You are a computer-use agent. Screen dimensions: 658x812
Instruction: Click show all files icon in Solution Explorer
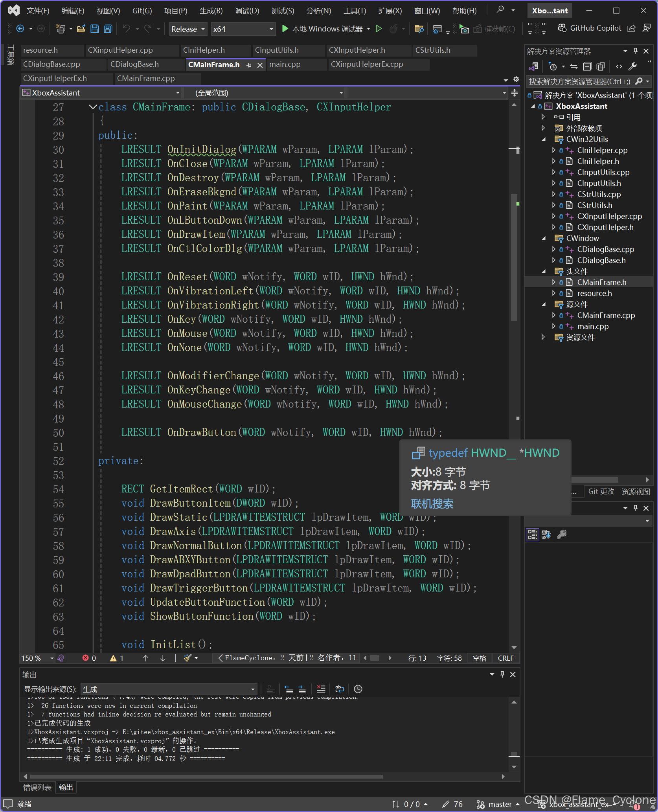click(600, 66)
